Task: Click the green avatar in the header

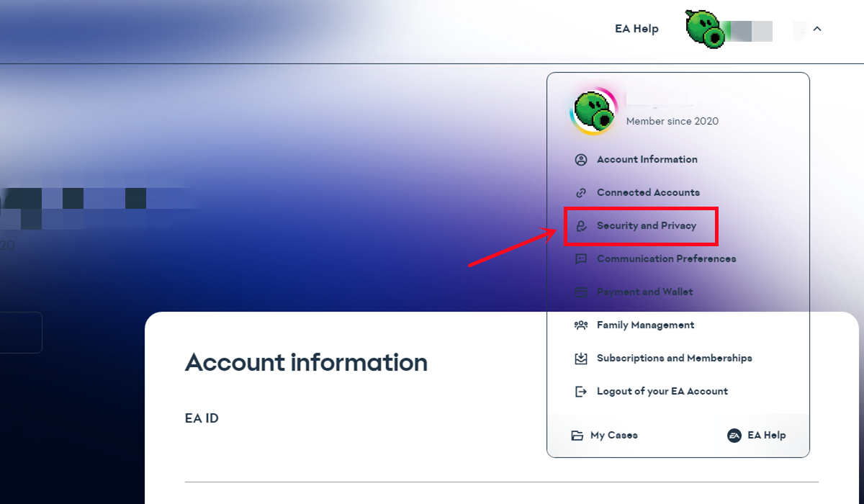Action: 704,27
